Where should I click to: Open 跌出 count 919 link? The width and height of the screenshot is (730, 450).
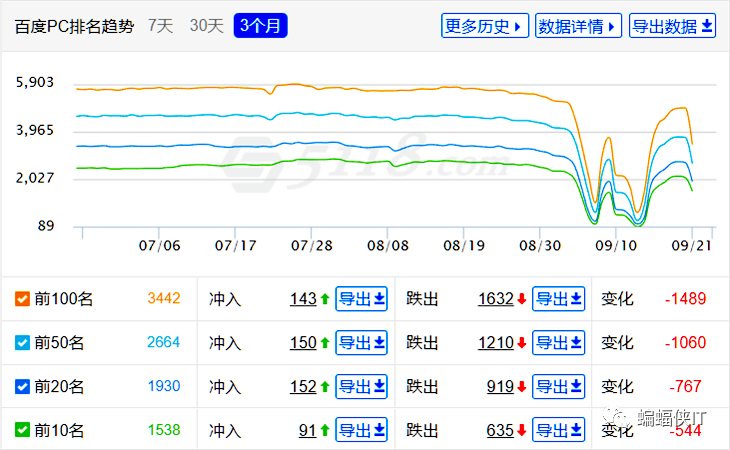(500, 386)
